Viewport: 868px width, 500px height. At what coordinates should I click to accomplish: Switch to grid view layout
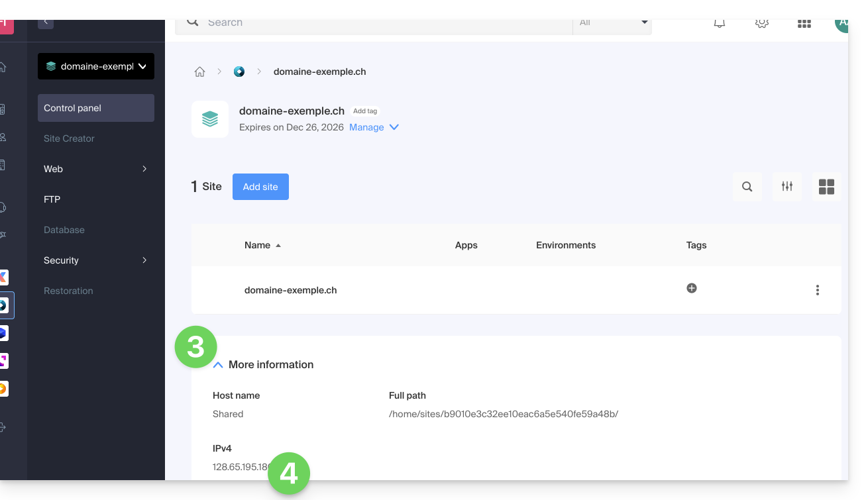pos(826,187)
